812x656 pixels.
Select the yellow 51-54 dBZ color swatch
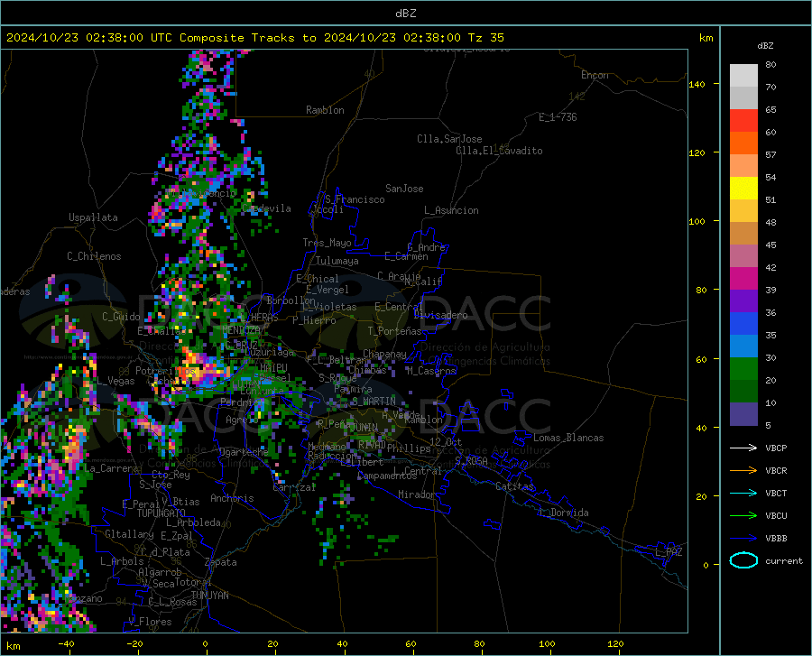(x=743, y=189)
